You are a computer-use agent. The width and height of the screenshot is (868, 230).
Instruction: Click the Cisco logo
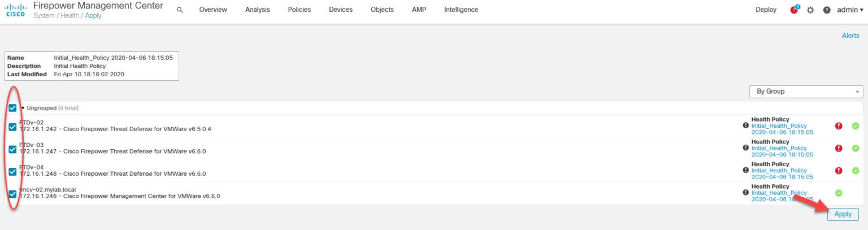[x=15, y=10]
